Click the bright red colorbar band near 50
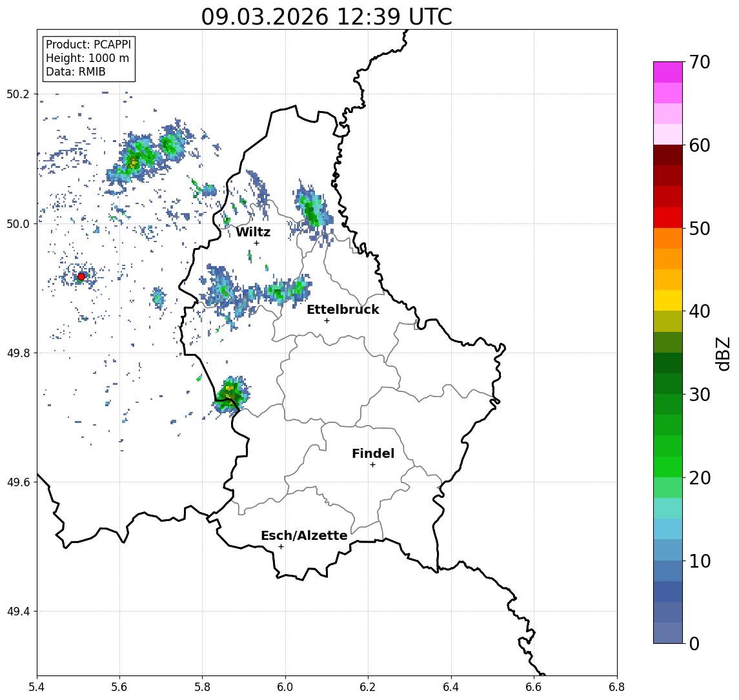739x700 pixels. [668, 218]
